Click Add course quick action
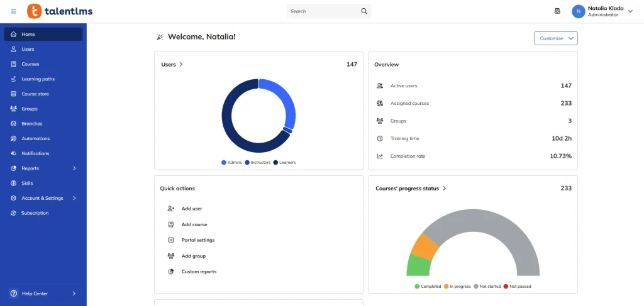This screenshot has width=644, height=306. (x=194, y=224)
